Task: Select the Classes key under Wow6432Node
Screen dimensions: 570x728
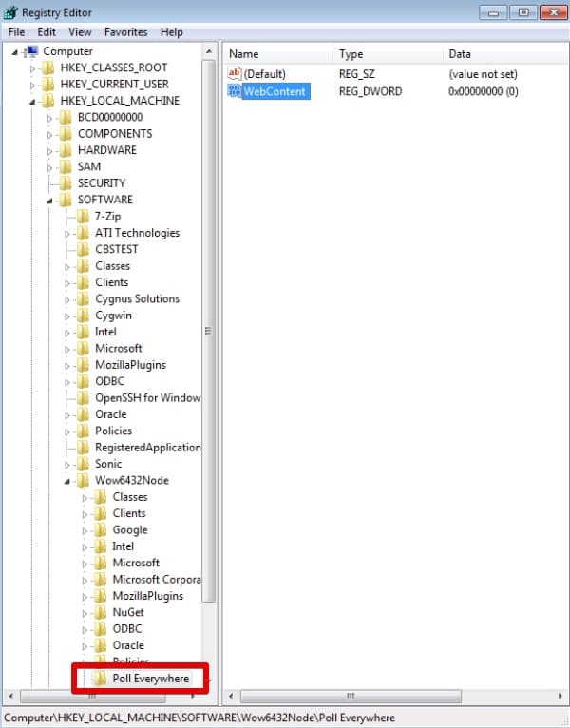Action: point(130,497)
